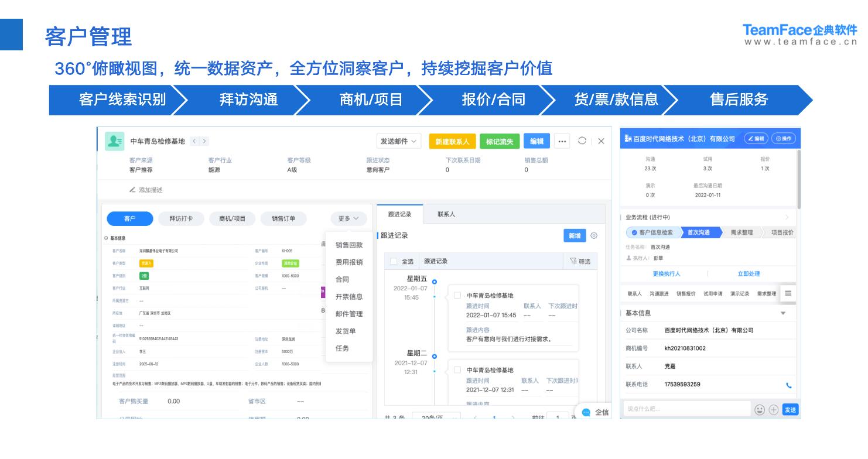Click the phone call icon beside 17539593259
This screenshot has width=868, height=459.
[788, 385]
